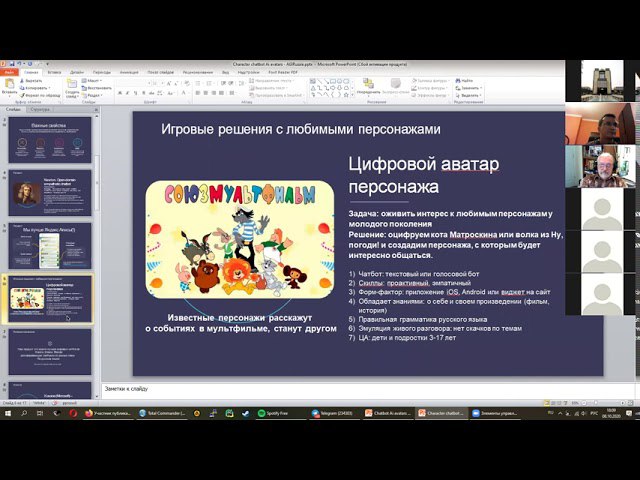Click the taskbar search magnifier icon
640x480 pixels.
click(24, 413)
